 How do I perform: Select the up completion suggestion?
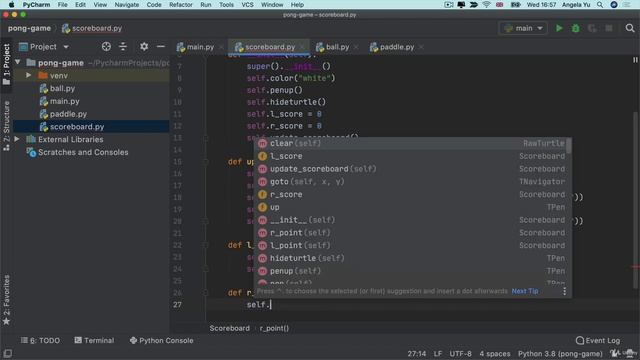coord(412,207)
